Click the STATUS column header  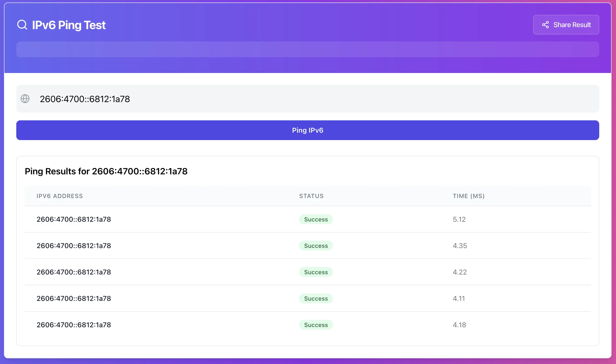[311, 196]
